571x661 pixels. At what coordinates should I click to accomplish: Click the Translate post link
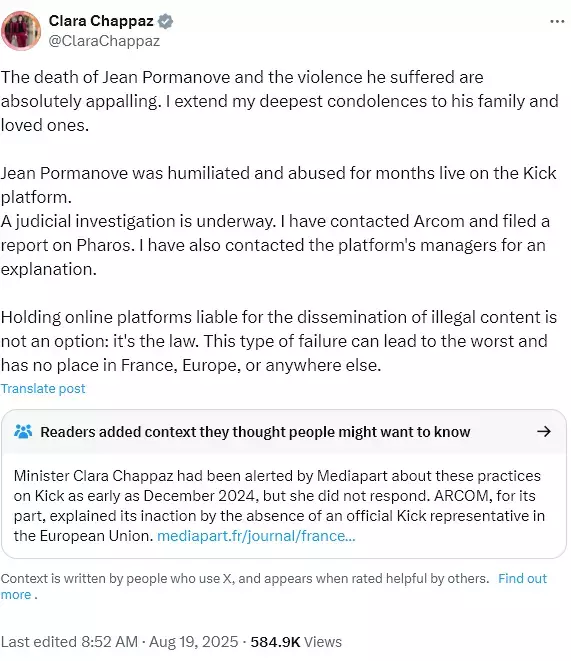pyautogui.click(x=43, y=388)
